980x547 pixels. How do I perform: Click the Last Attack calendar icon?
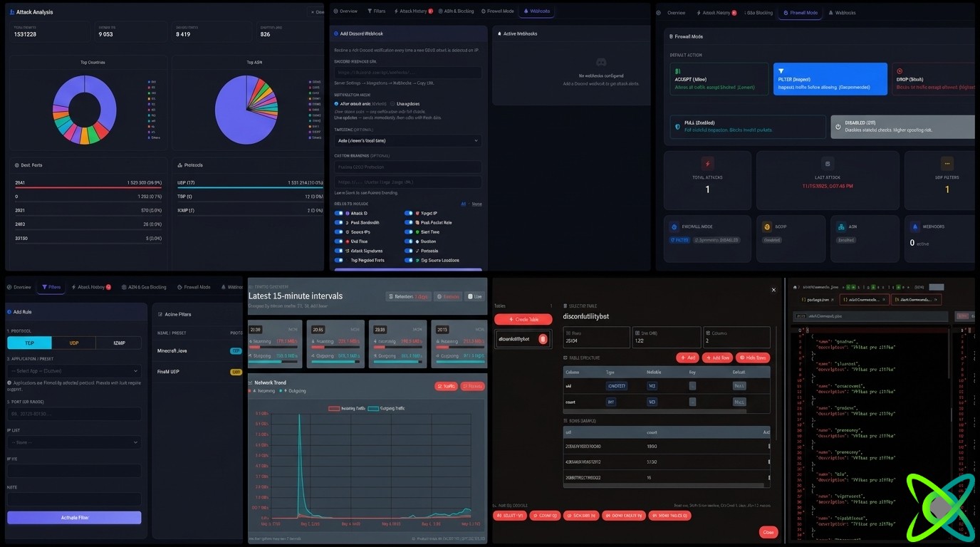tap(827, 163)
